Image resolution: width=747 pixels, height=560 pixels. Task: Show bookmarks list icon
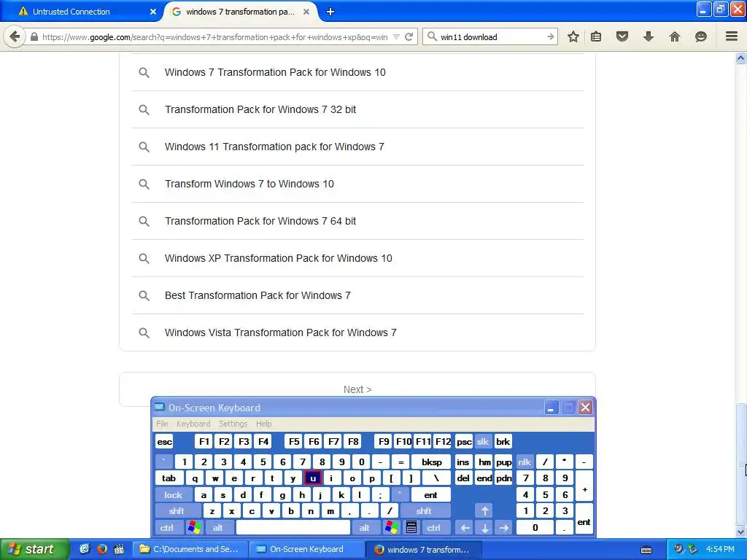tap(596, 36)
